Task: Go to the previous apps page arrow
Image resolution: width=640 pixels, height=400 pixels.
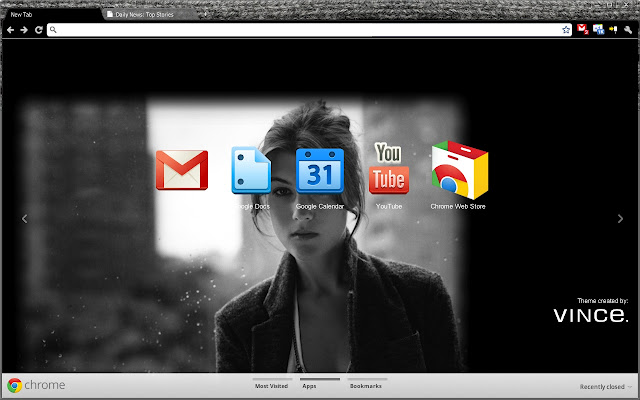Action: pos(25,218)
